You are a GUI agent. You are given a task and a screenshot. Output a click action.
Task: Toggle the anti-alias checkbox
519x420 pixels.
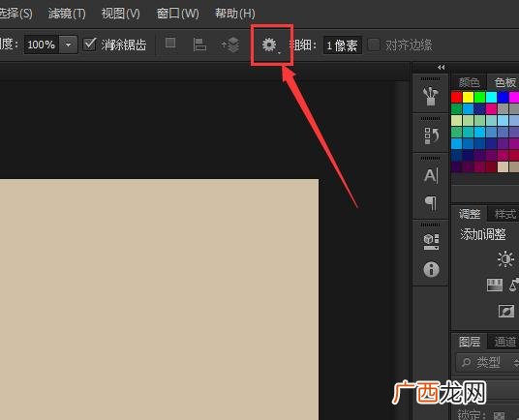pyautogui.click(x=89, y=44)
